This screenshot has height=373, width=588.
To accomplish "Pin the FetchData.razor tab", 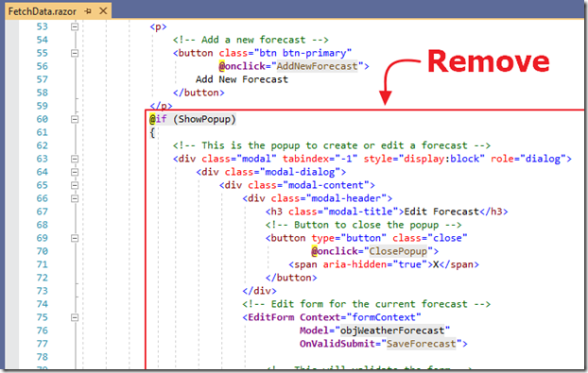I will click(88, 11).
